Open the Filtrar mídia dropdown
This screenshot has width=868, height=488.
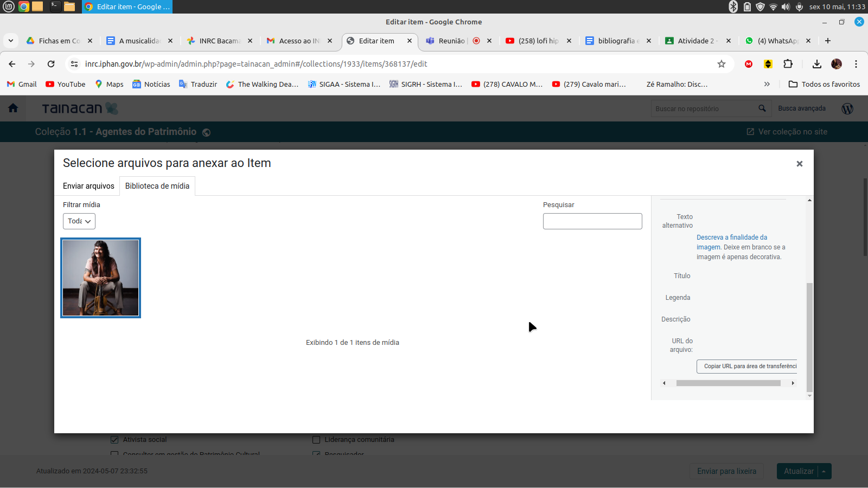(x=79, y=221)
